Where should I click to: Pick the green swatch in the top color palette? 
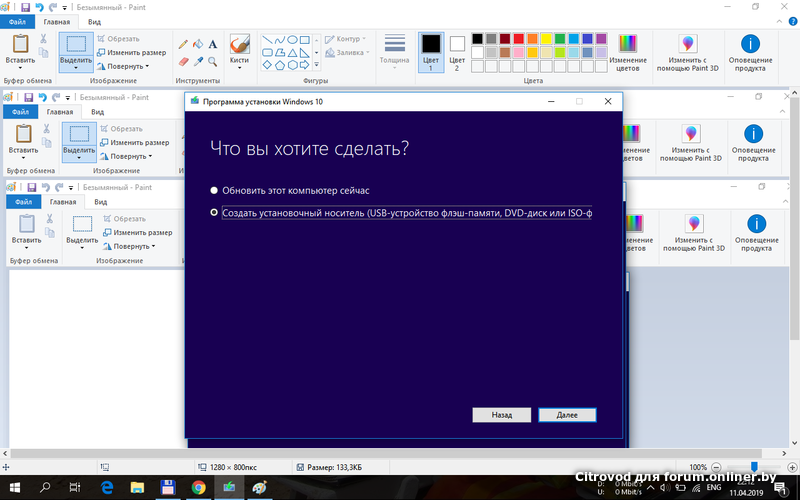[560, 39]
